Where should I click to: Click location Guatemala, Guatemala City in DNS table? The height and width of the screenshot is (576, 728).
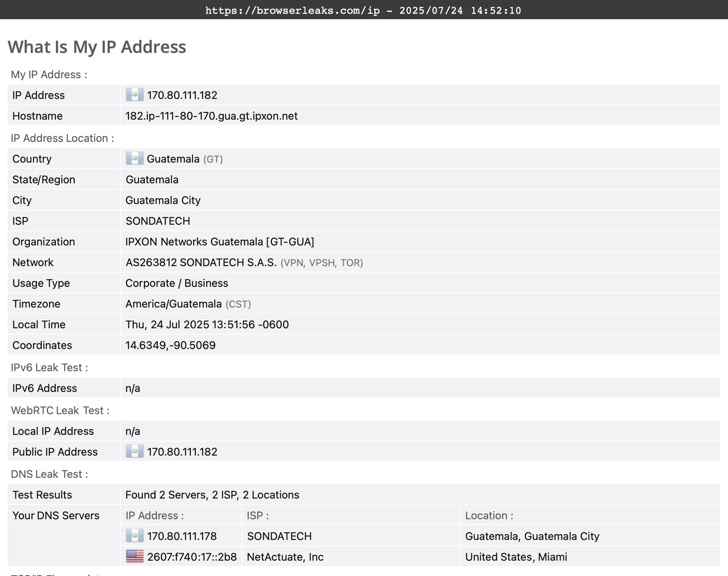(532, 536)
